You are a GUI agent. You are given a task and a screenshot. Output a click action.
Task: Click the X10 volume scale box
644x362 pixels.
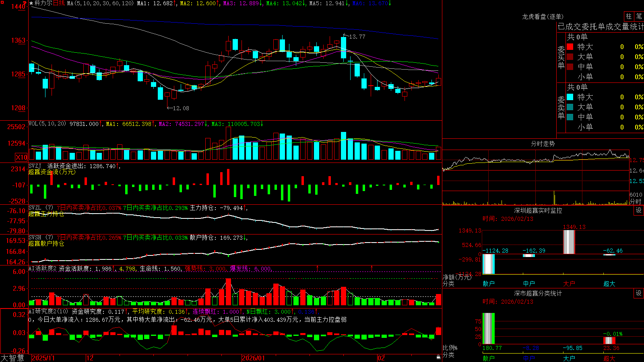pyautogui.click(x=21, y=157)
